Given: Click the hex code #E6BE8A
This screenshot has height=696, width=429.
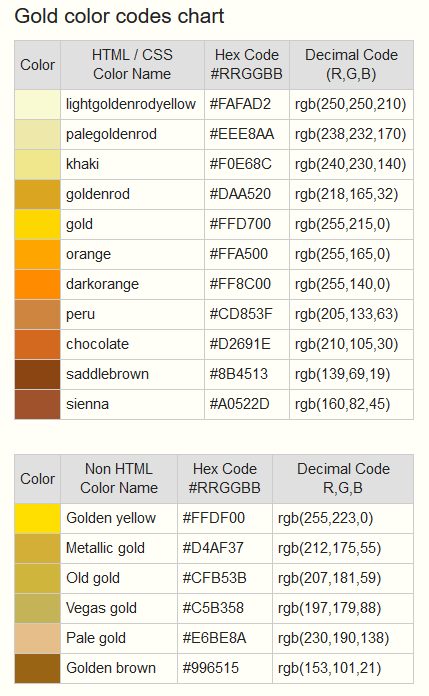Looking at the screenshot, I should coord(214,638).
